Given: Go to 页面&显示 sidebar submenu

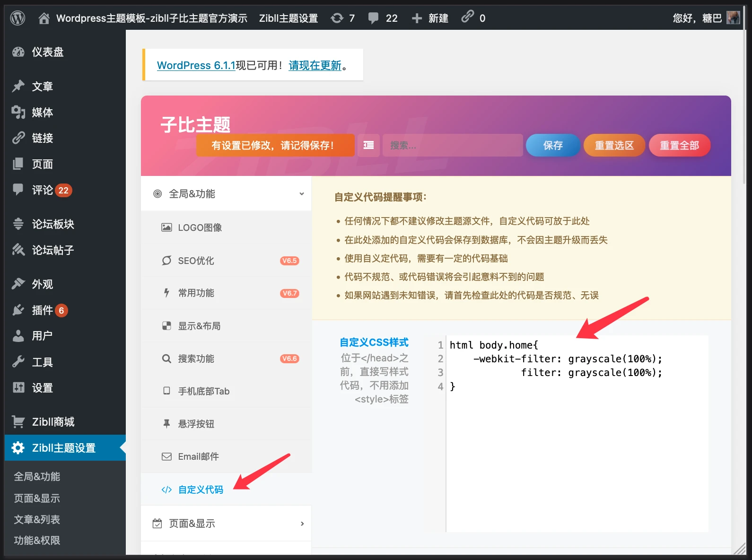Looking at the screenshot, I should [37, 498].
